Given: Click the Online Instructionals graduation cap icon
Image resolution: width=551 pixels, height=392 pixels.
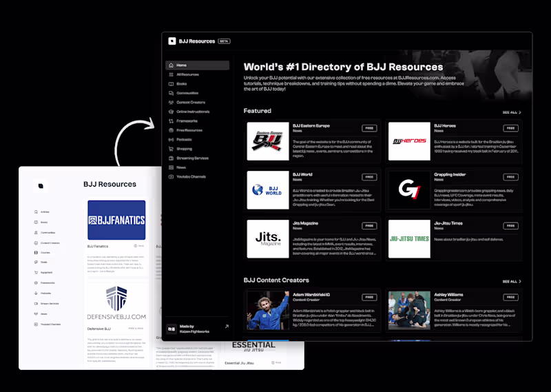Looking at the screenshot, I should [x=171, y=112].
